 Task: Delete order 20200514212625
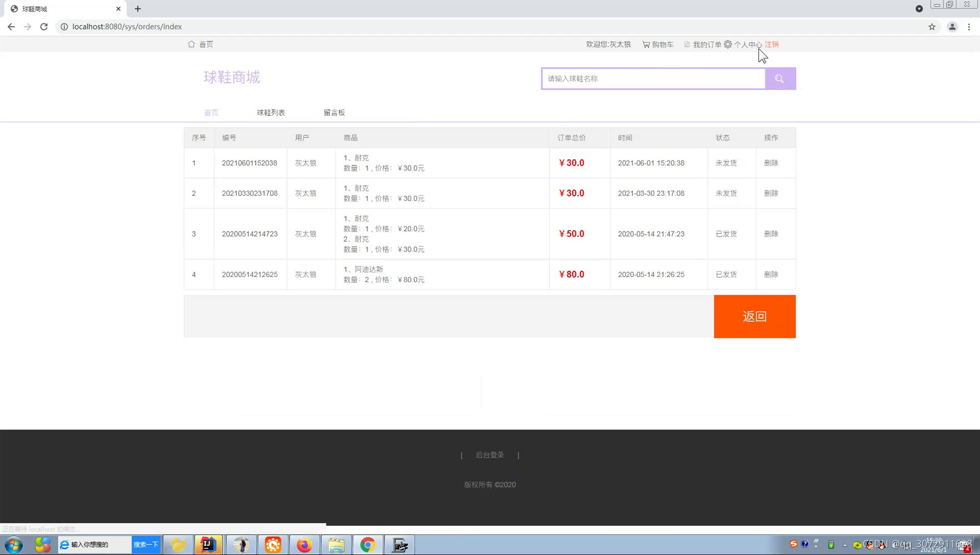(771, 274)
